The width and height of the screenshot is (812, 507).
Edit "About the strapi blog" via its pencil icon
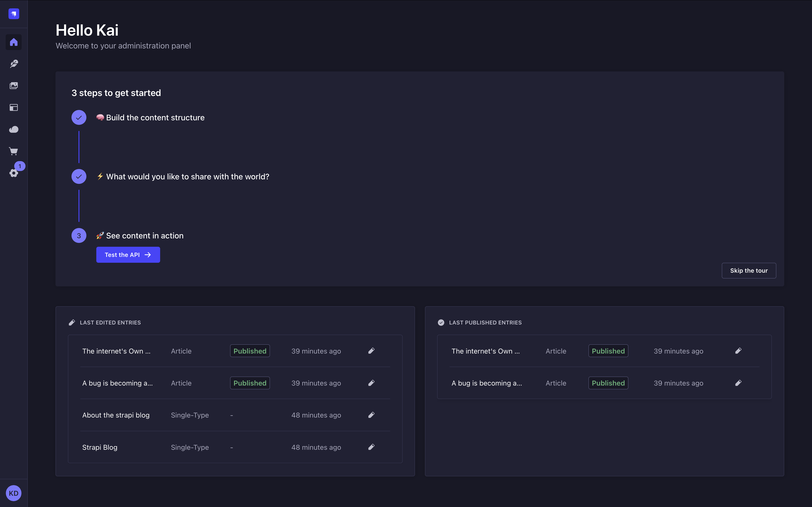(x=371, y=415)
